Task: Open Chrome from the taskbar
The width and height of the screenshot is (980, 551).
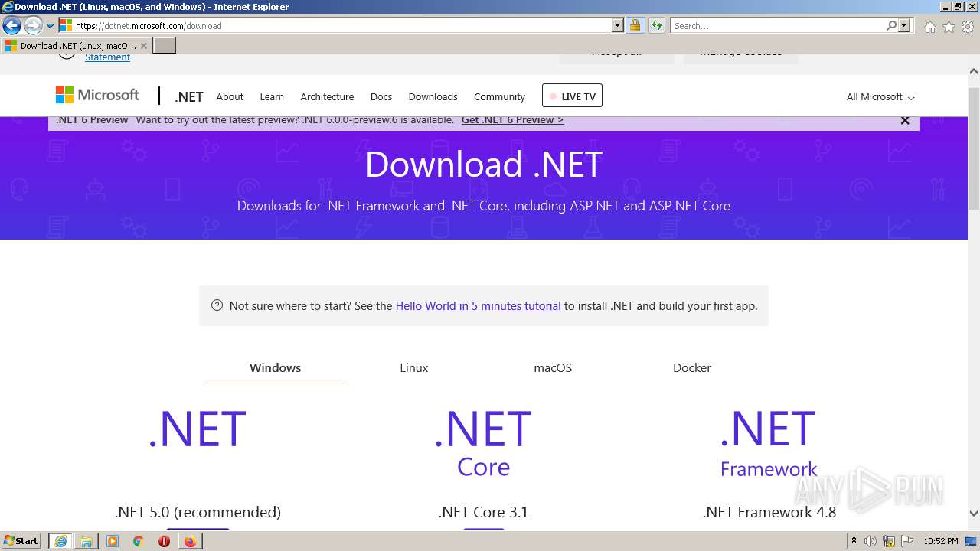Action: (x=139, y=541)
